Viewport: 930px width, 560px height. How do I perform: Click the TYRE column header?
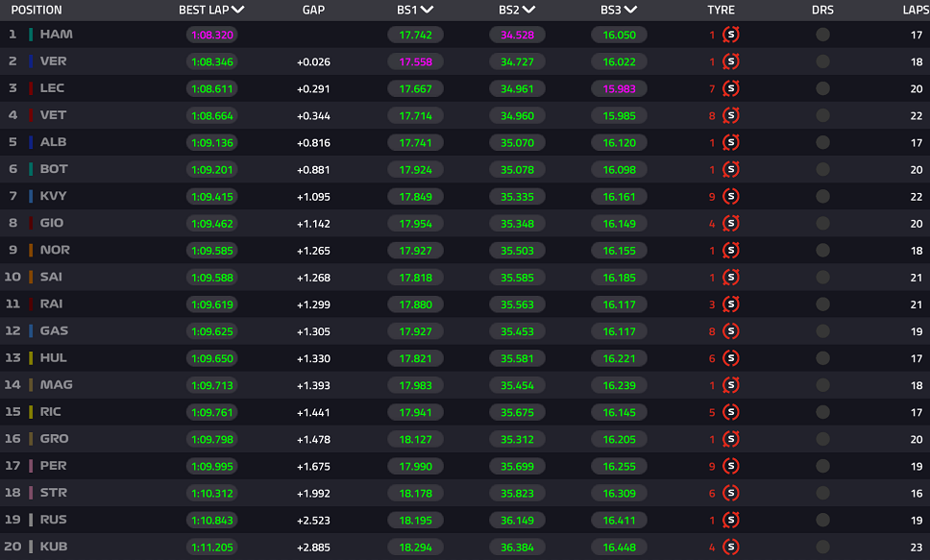coord(721,10)
